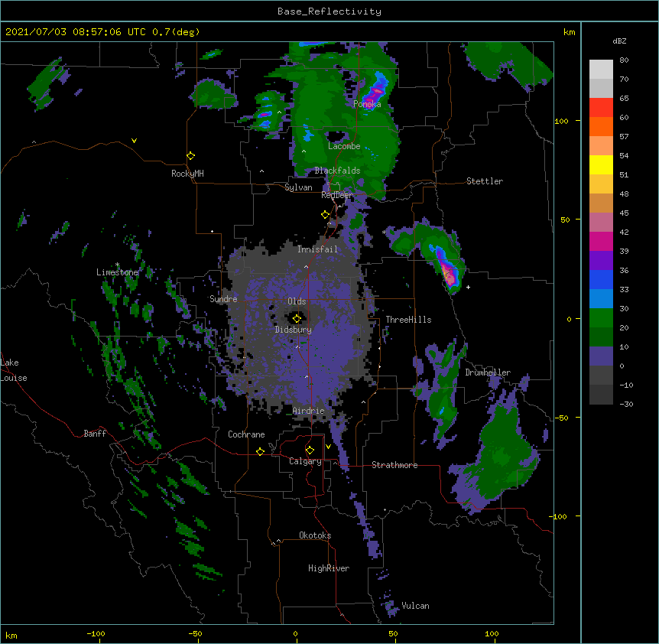Click the 65 value in the dBZ legend
The height and width of the screenshot is (644, 659).
click(624, 99)
